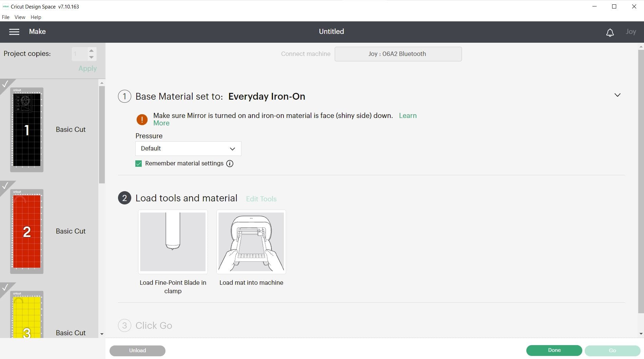
Task: Click the step 3 circle number
Action: tap(124, 325)
